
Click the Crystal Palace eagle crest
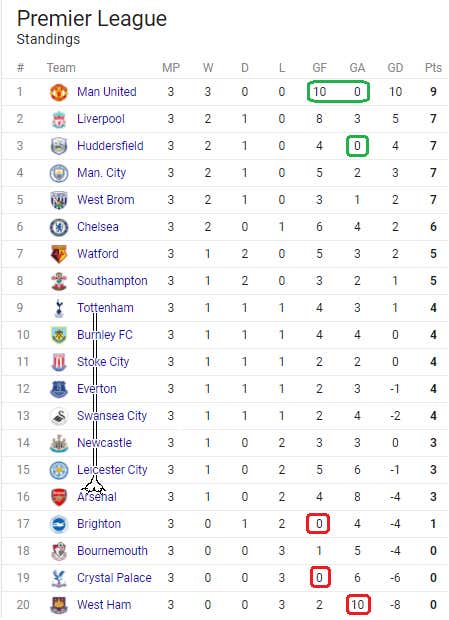59,578
